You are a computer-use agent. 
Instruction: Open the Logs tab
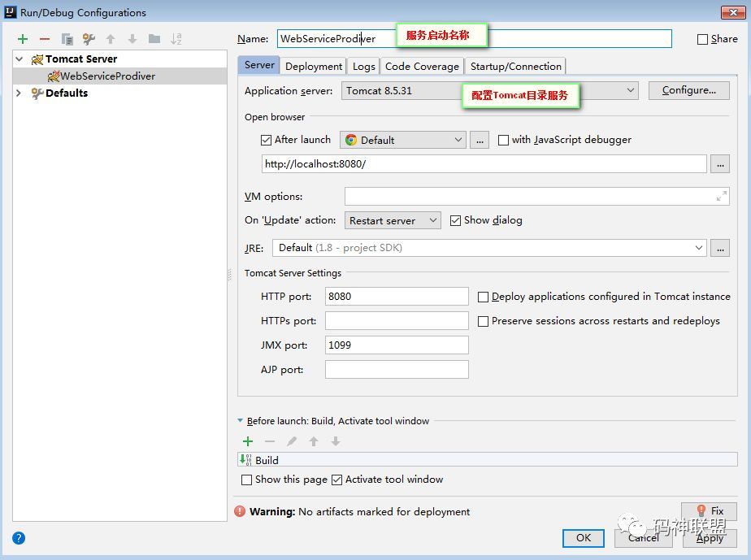363,66
